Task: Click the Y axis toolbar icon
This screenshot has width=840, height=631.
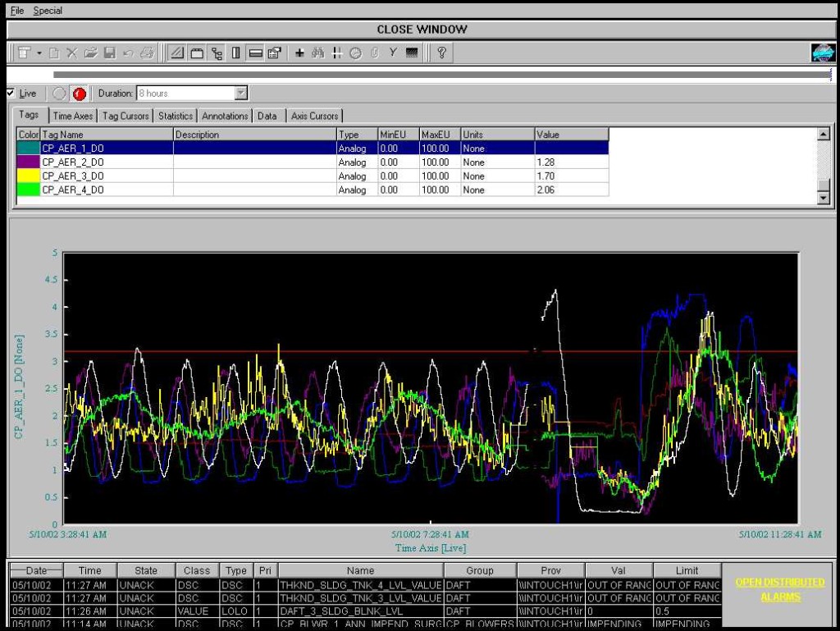Action: [393, 53]
